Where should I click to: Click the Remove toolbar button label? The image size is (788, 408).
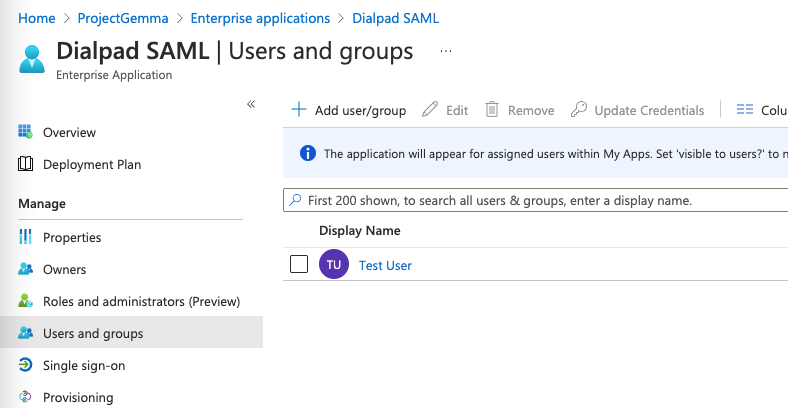531,110
